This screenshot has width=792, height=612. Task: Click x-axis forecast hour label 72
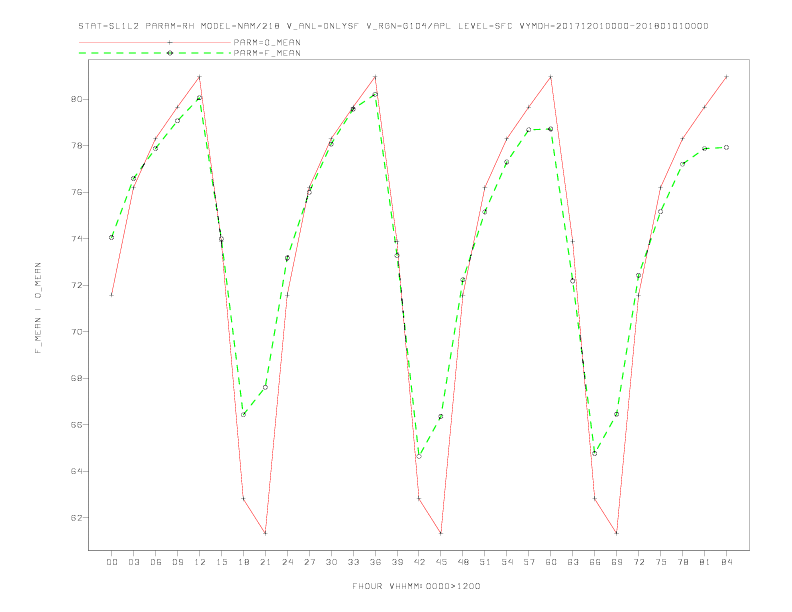click(639, 562)
